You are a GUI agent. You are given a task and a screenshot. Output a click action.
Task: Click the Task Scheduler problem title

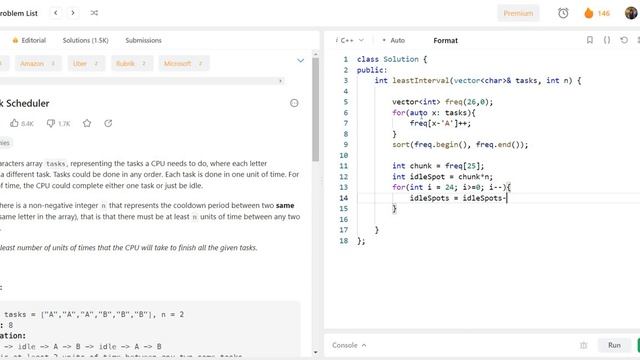[25, 103]
